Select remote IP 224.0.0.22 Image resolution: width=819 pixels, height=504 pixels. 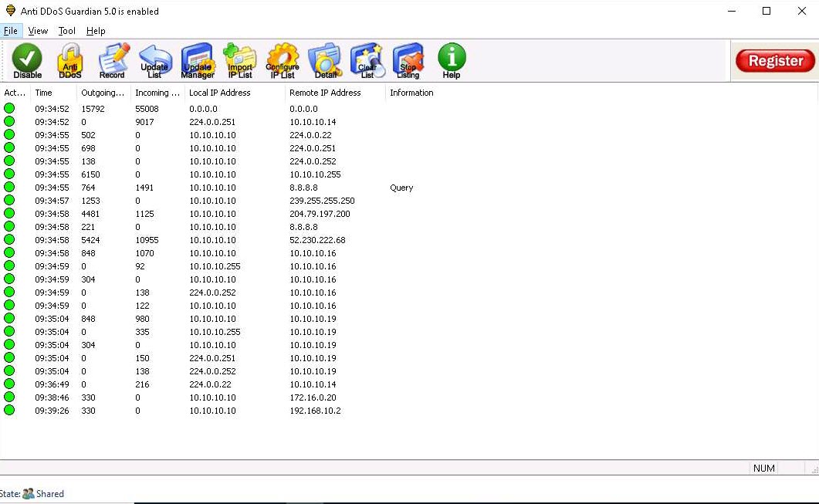point(310,135)
